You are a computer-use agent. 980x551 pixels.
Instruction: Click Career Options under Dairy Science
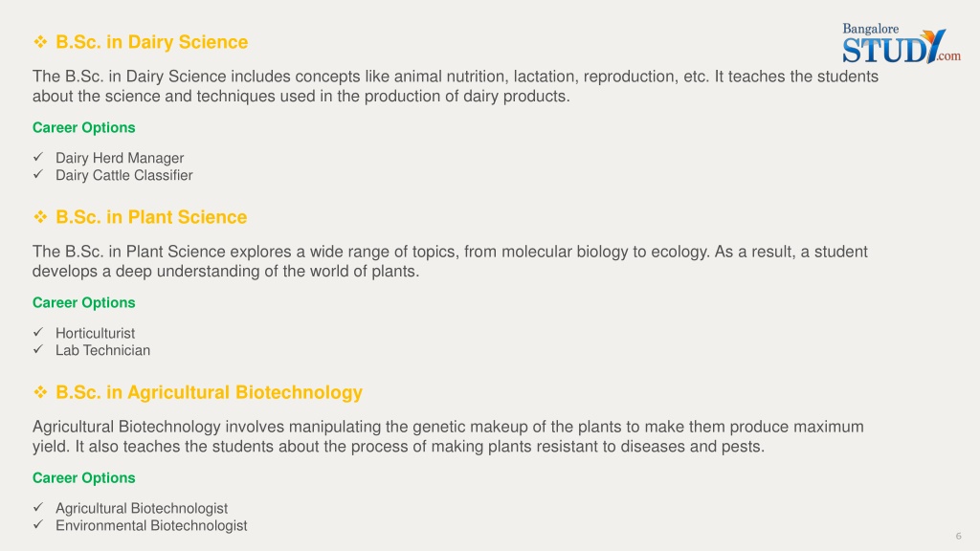(x=84, y=127)
